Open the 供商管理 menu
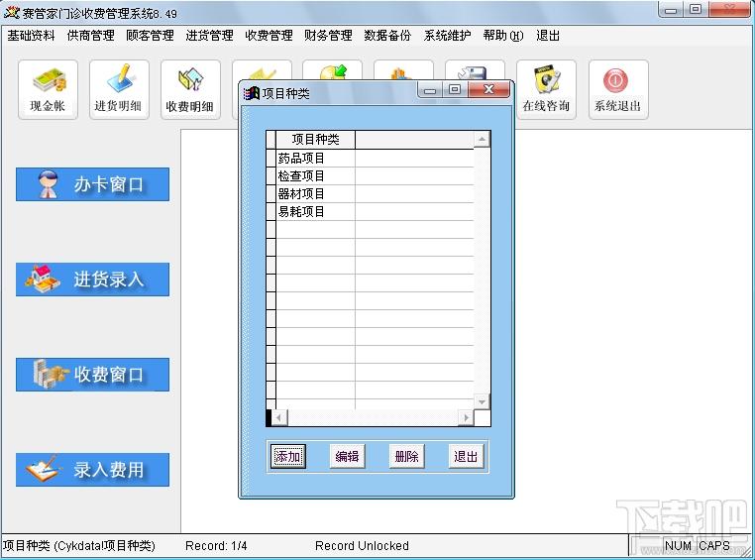Image resolution: width=755 pixels, height=560 pixels. coord(90,36)
